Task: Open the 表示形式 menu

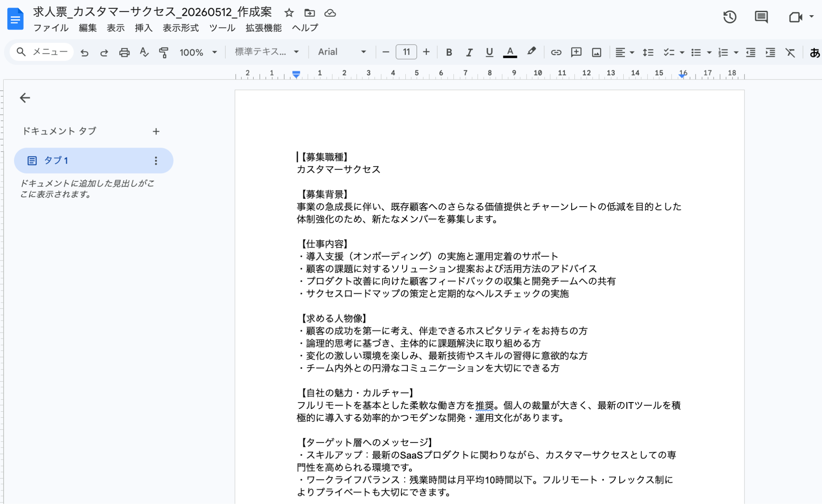Action: tap(181, 28)
